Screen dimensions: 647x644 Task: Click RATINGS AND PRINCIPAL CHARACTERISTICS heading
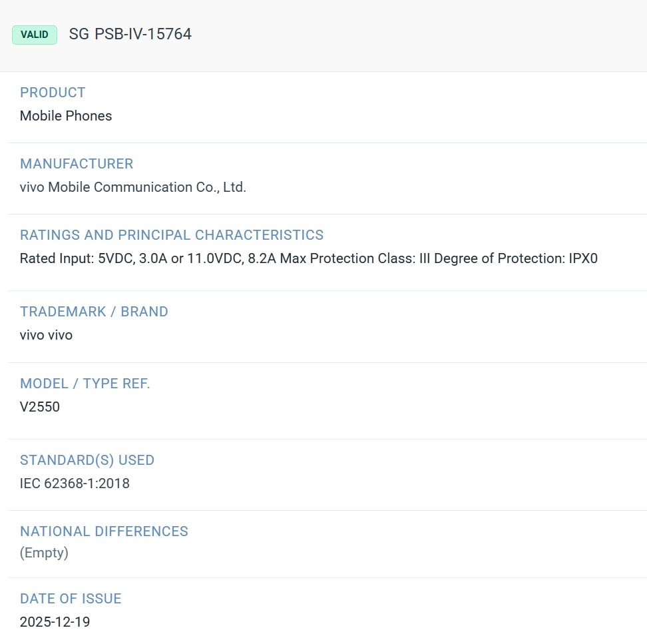172,235
